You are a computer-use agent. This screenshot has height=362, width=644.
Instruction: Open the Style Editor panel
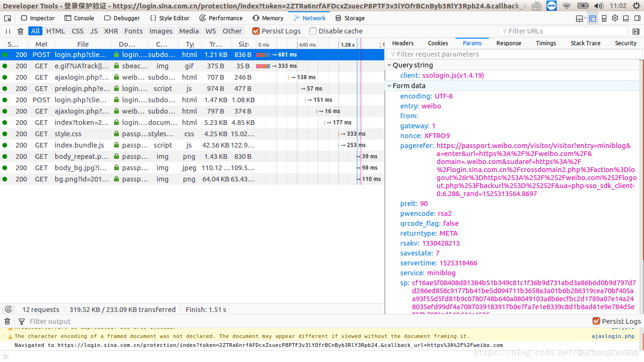click(170, 18)
